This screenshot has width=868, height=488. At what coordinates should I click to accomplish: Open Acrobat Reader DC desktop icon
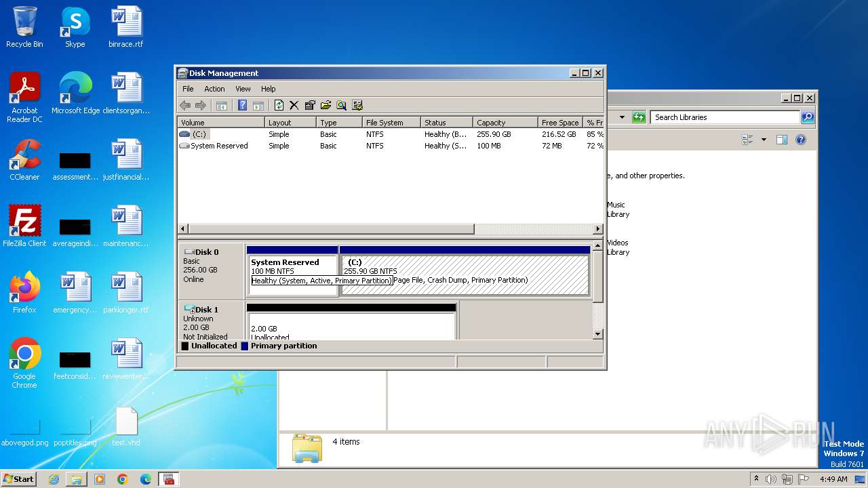(24, 98)
